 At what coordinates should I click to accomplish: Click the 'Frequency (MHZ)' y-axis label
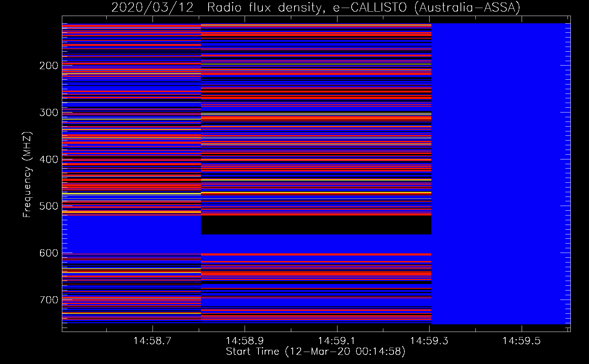point(27,174)
